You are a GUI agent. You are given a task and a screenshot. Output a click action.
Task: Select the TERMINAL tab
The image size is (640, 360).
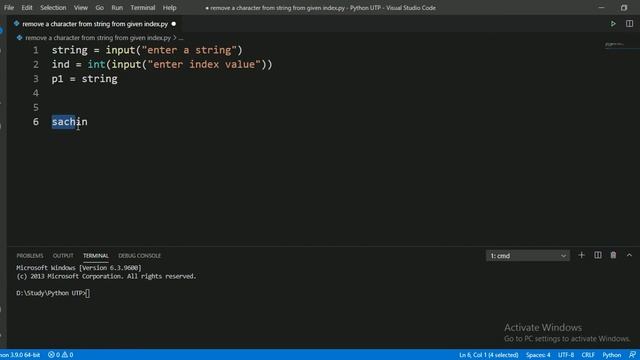[96, 256]
